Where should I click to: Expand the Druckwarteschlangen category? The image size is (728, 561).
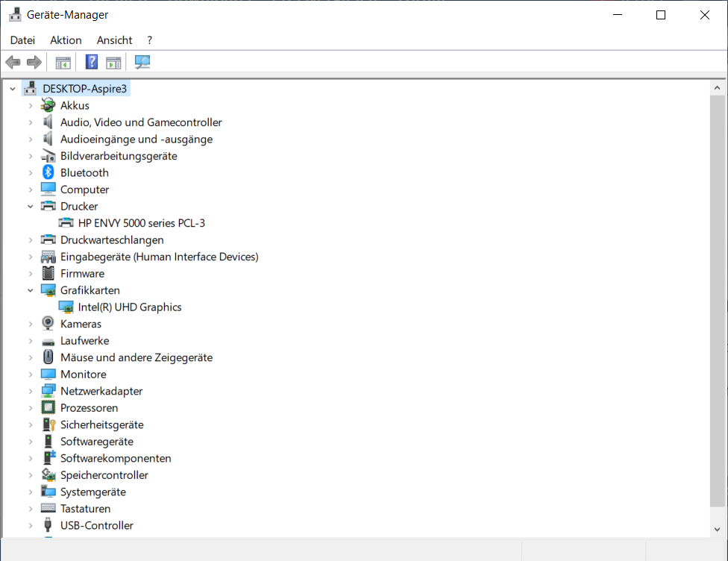click(x=31, y=239)
